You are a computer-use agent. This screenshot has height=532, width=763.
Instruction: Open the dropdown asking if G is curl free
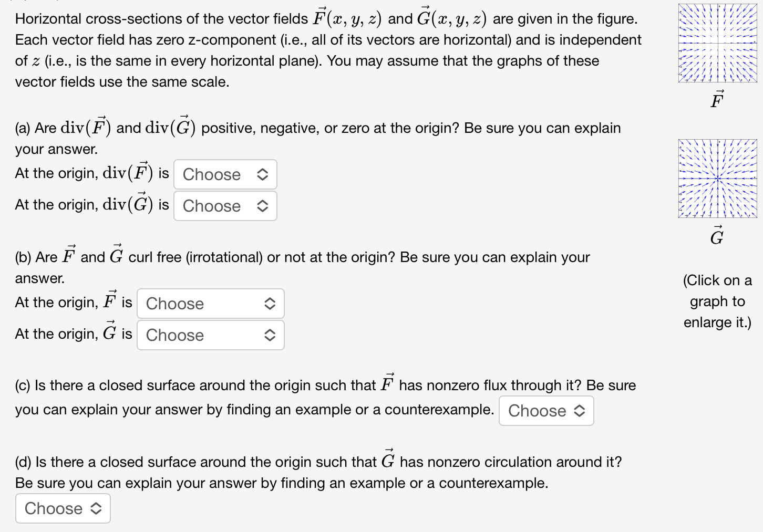pyautogui.click(x=210, y=335)
